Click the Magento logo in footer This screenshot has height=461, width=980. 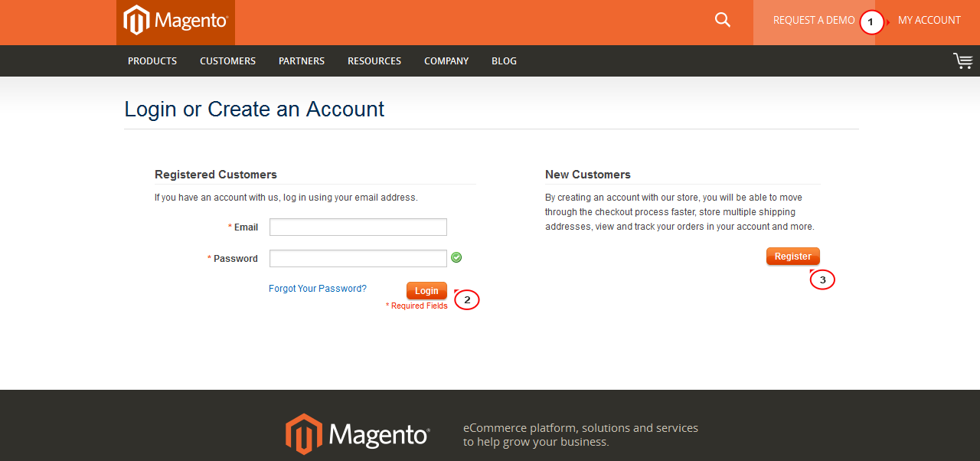point(358,434)
